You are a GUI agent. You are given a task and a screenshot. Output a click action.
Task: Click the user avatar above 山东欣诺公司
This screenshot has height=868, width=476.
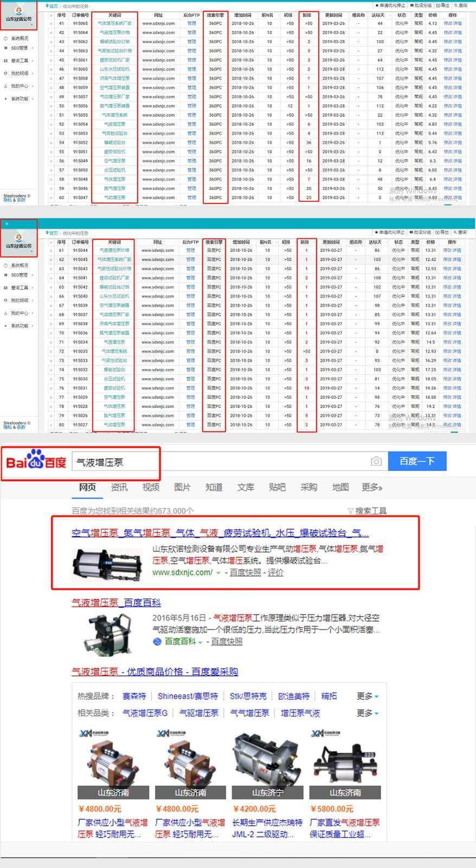pyautogui.click(x=19, y=10)
